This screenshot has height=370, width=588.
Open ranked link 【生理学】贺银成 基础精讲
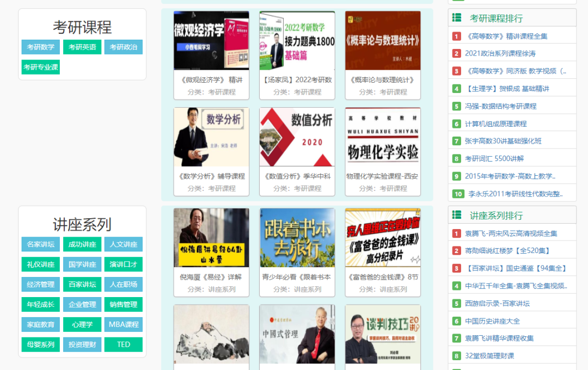[507, 89]
